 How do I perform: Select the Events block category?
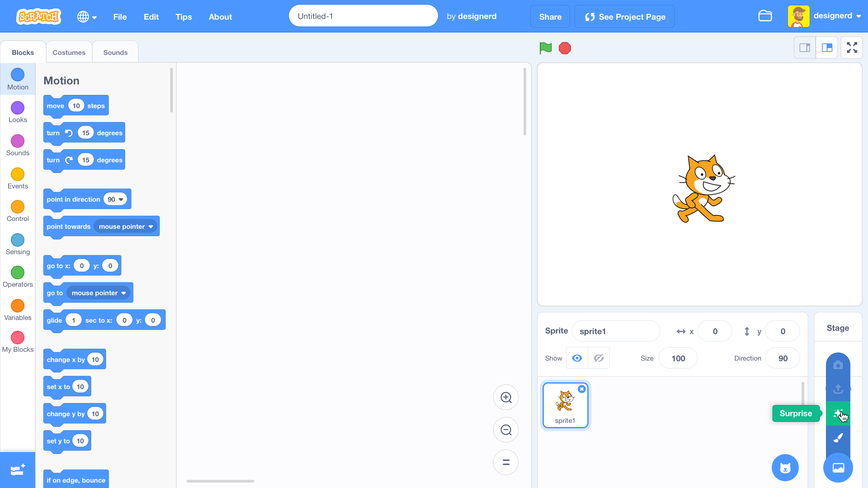tap(18, 179)
